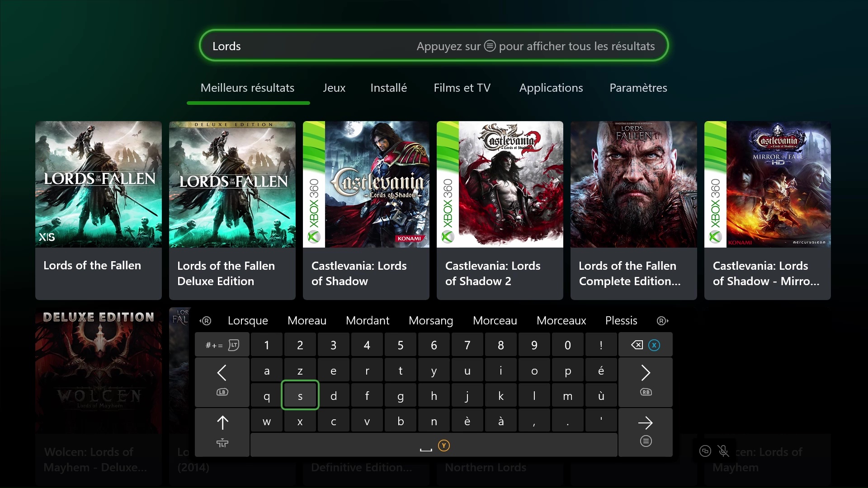Pick the suggestion Plessis
Viewport: 868px width, 488px height.
[621, 321]
